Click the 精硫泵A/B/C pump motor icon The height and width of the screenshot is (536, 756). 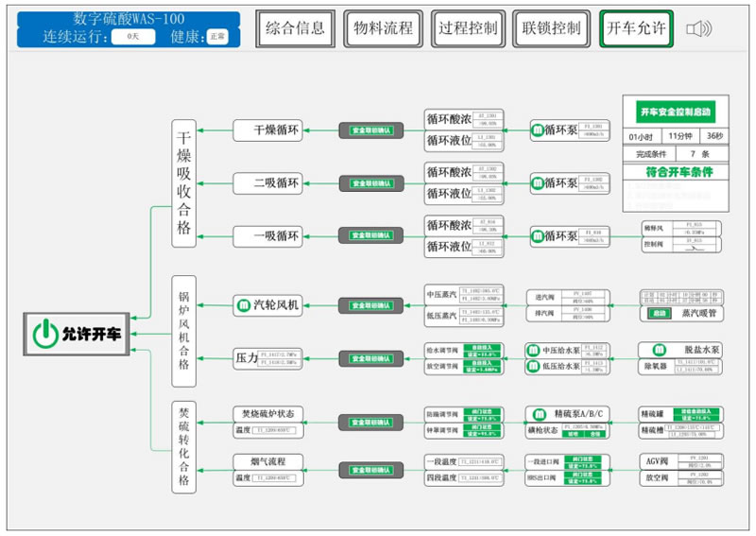coord(540,413)
